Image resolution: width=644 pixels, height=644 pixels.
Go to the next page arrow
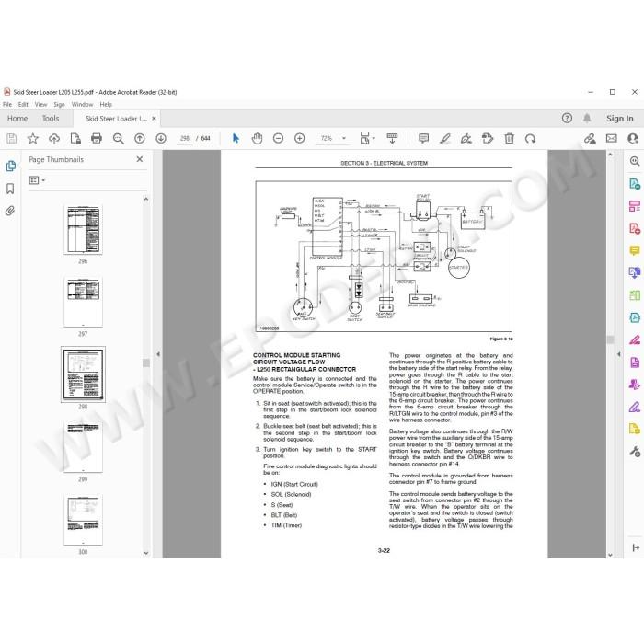(161, 138)
